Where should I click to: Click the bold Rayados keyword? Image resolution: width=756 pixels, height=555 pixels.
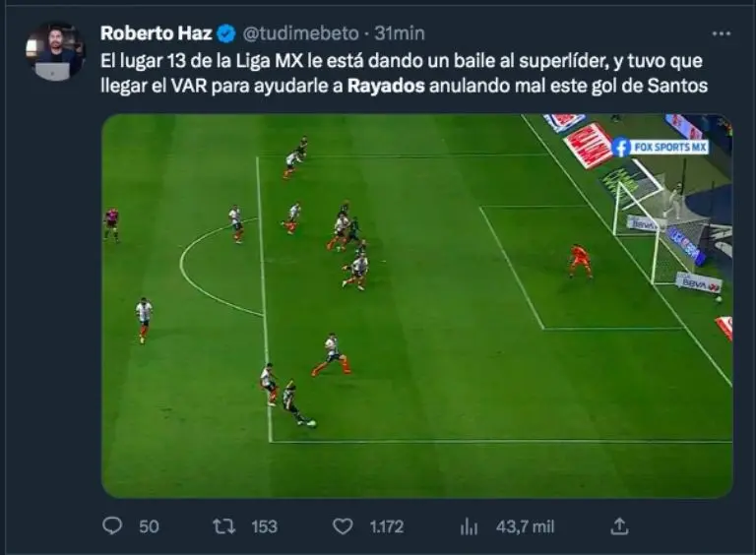pos(386,86)
